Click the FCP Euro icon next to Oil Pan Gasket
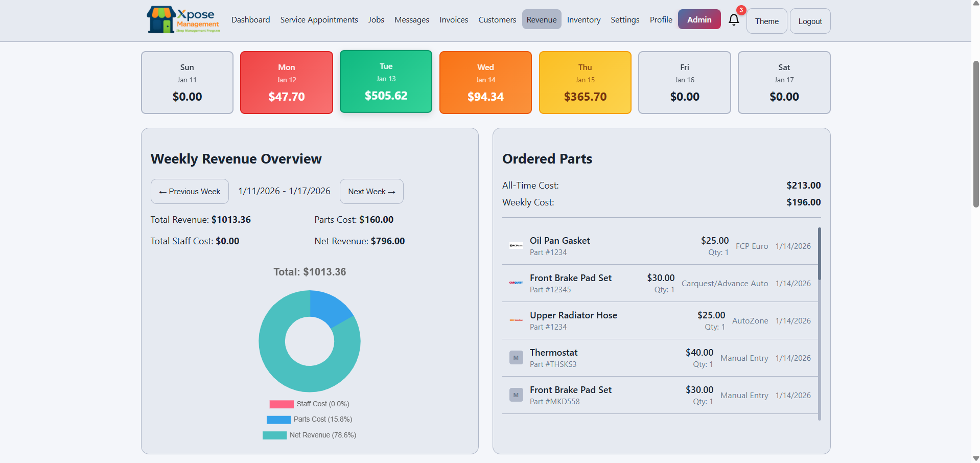The width and height of the screenshot is (980, 463). point(516,246)
